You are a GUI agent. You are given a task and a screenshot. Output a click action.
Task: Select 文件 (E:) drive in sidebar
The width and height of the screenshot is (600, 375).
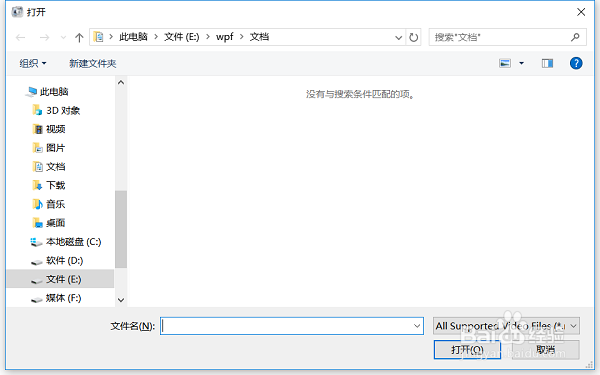click(60, 279)
